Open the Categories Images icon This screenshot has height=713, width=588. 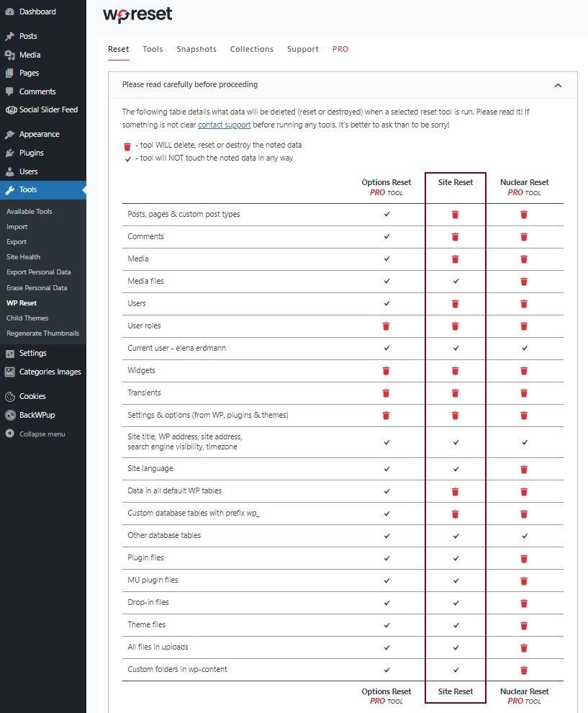(x=10, y=372)
